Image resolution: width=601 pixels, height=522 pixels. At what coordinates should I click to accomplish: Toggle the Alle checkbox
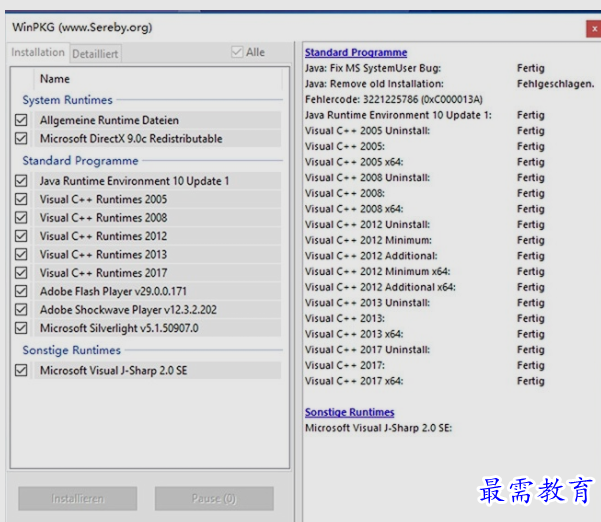pyautogui.click(x=237, y=52)
